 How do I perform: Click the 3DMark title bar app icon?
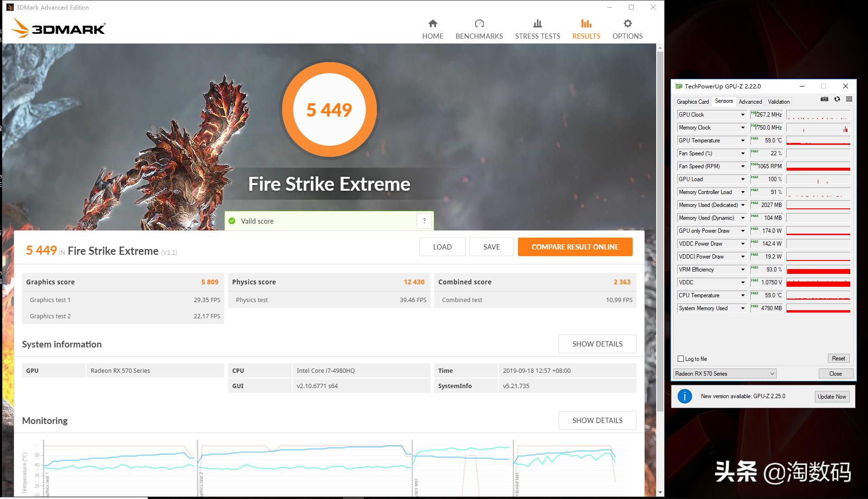[x=10, y=7]
